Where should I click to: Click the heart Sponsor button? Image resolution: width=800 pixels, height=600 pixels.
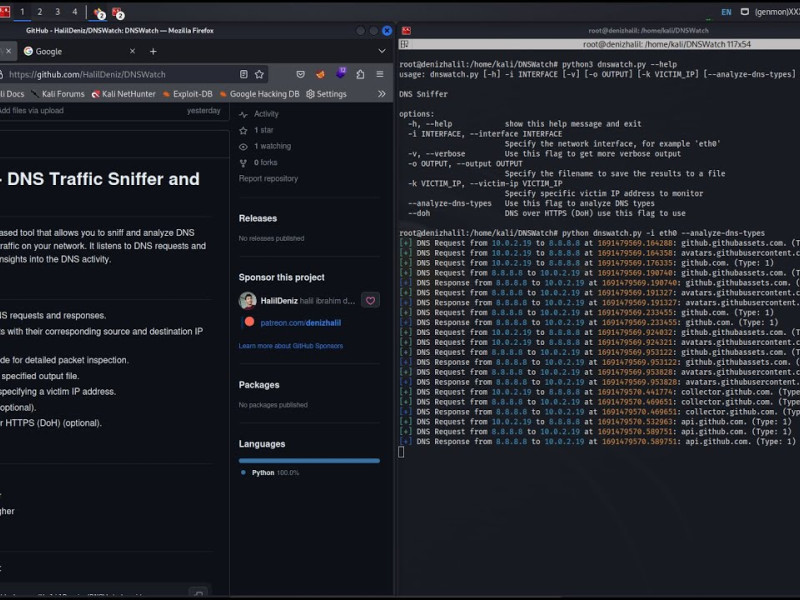[x=370, y=301]
